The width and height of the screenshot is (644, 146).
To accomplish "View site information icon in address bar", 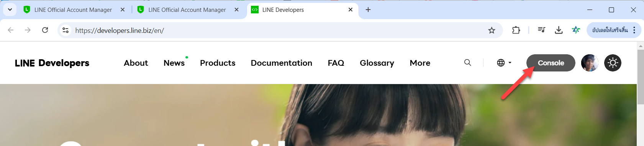I will (x=66, y=30).
